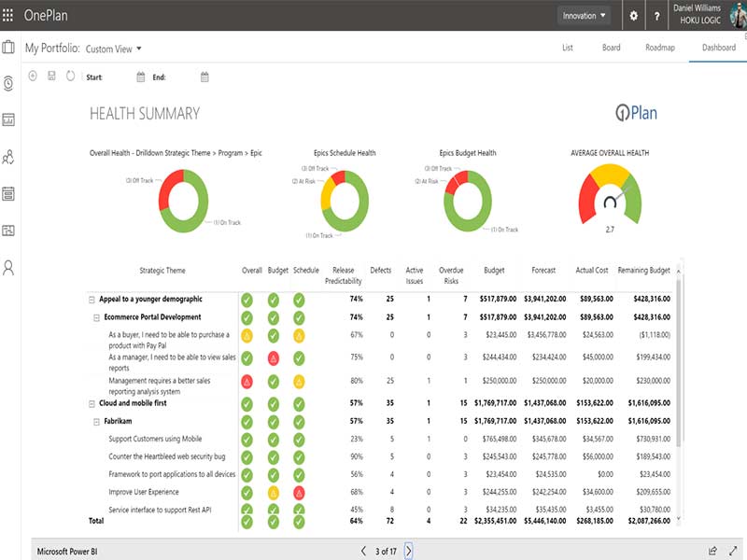Click the share icon in Power BI footer
The image size is (747, 560).
pos(712,551)
